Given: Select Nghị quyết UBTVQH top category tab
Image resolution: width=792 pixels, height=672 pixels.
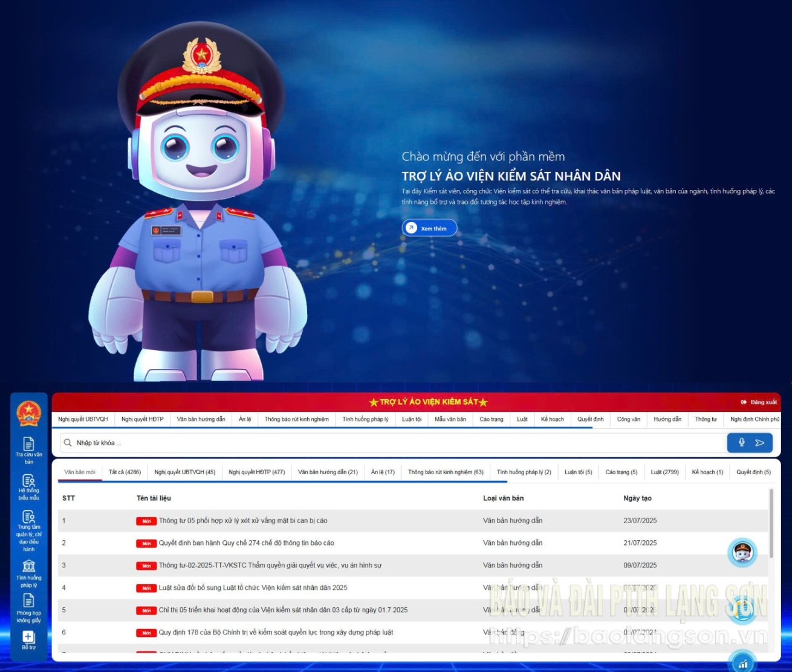Looking at the screenshot, I should (x=83, y=419).
